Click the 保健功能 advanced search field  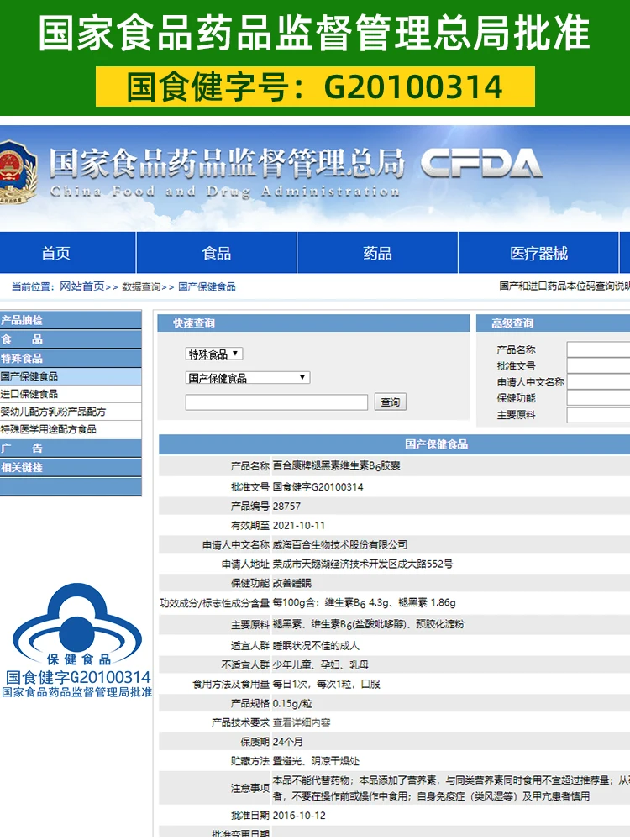point(598,398)
